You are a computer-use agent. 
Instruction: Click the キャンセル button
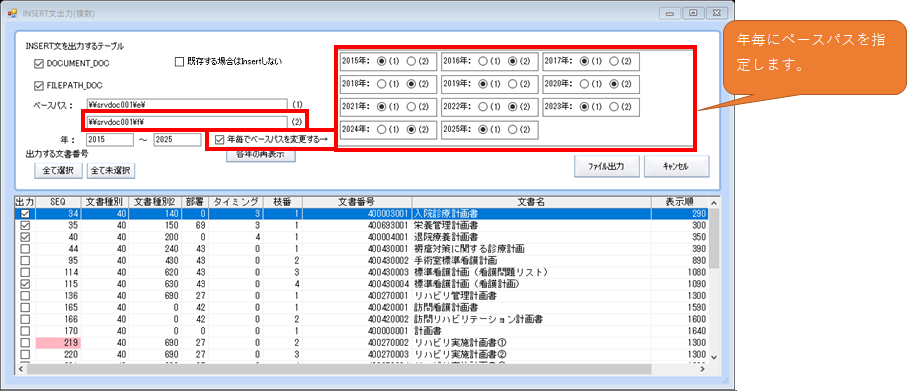tap(676, 166)
